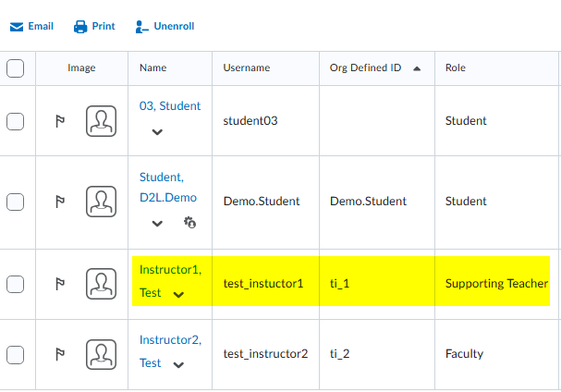Check the box for Demo.Student row

click(15, 202)
